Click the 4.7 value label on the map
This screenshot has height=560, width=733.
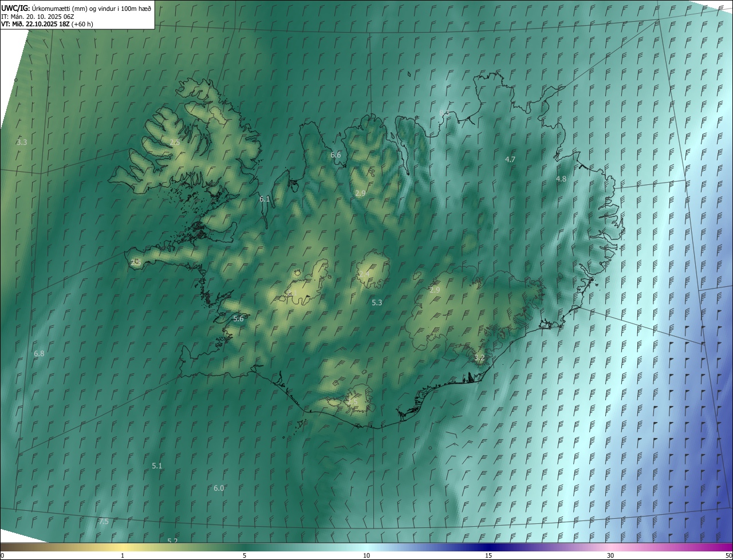[x=510, y=159]
